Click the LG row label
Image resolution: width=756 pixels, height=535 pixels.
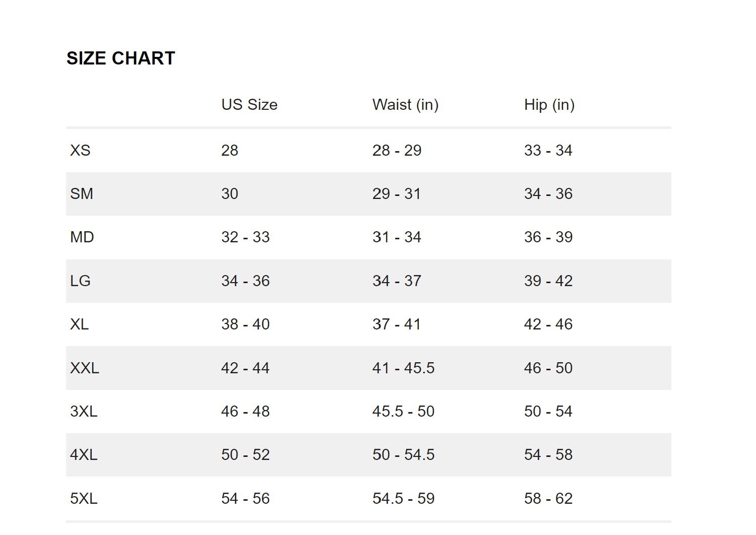80,281
